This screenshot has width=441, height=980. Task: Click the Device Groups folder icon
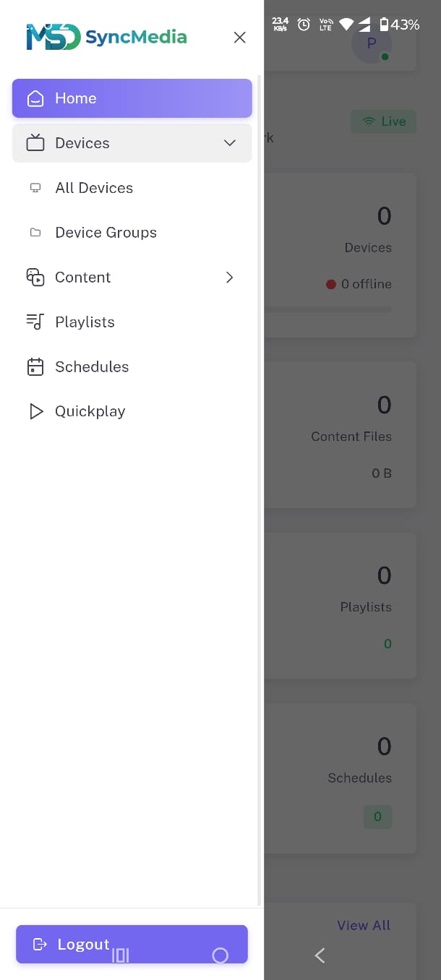click(x=35, y=232)
